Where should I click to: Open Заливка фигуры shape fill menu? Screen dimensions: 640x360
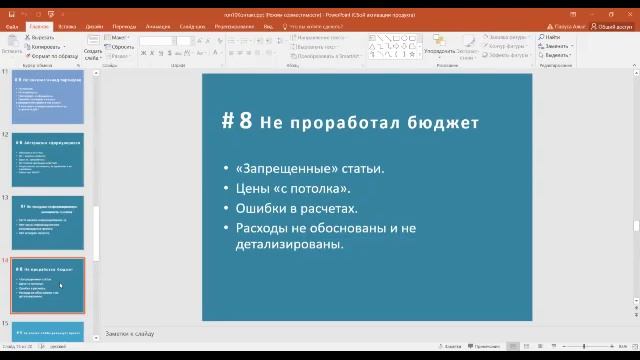click(x=507, y=38)
